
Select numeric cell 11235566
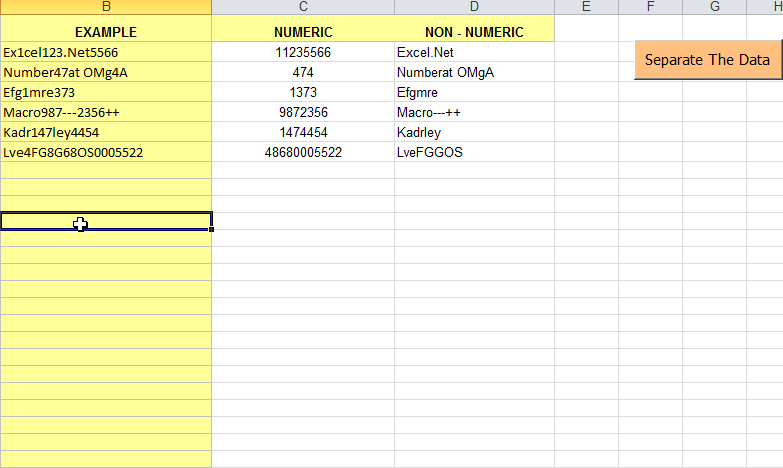[303, 52]
